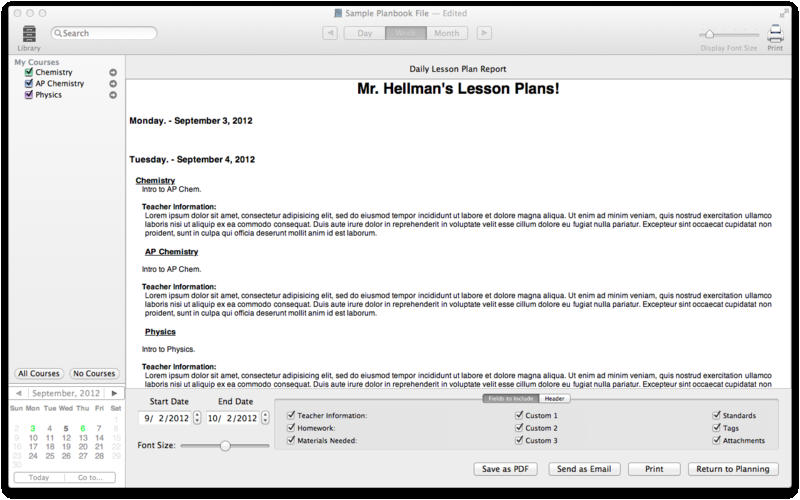Click the End Date stepper arrows
The width and height of the screenshot is (800, 500).
(x=265, y=418)
